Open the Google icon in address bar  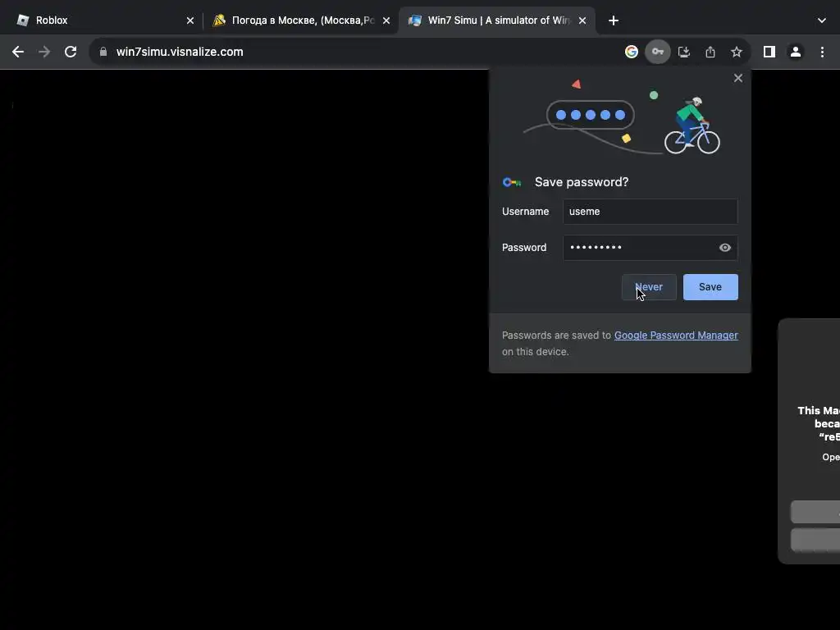coord(632,52)
